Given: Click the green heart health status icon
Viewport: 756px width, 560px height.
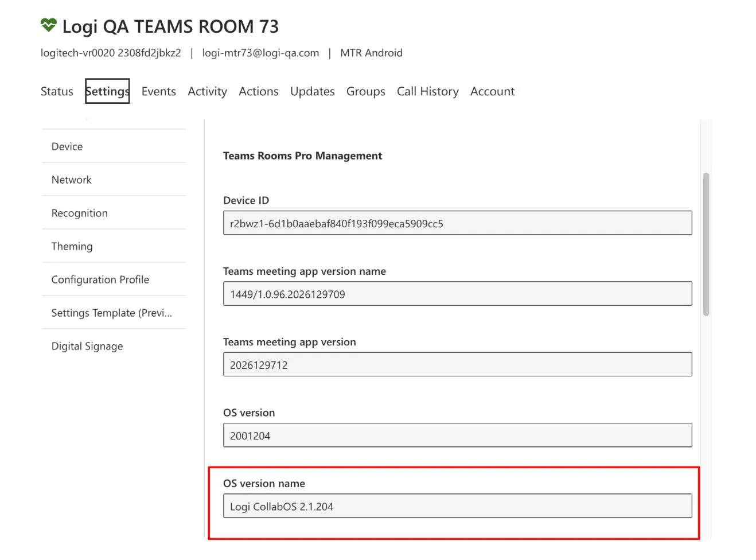Looking at the screenshot, I should 48,25.
